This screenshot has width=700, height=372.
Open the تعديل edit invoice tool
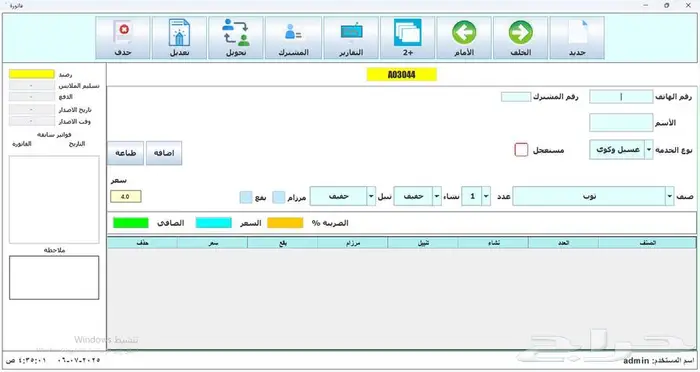(179, 38)
